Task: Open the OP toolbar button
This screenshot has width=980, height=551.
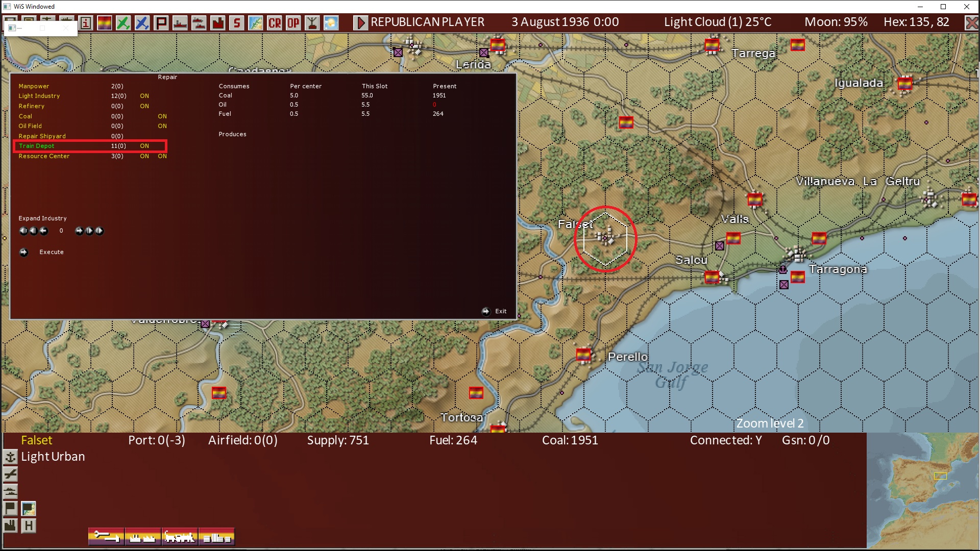Action: (x=293, y=23)
